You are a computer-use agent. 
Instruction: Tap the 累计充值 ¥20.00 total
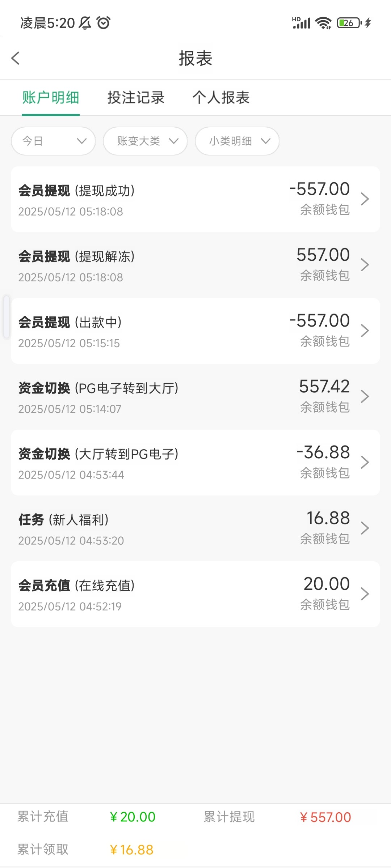click(x=132, y=817)
